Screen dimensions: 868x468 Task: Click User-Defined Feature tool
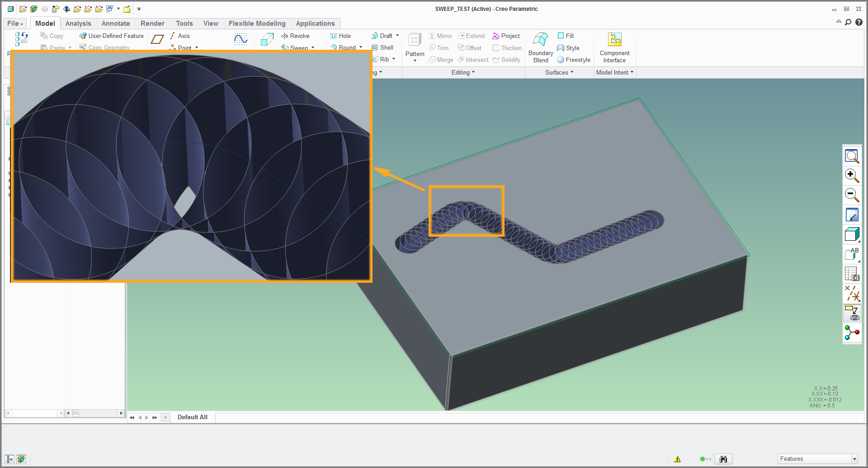point(112,36)
